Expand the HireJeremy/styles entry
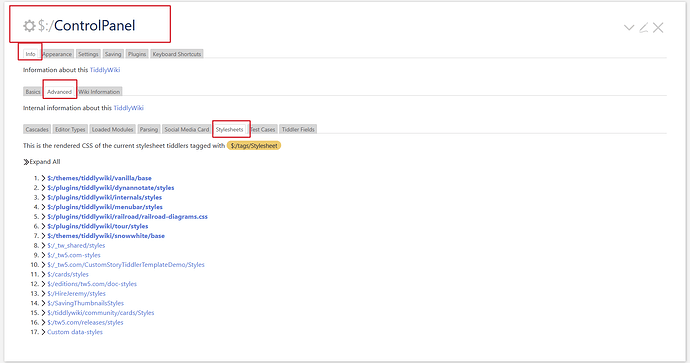The height and width of the screenshot is (363, 690). click(x=44, y=293)
